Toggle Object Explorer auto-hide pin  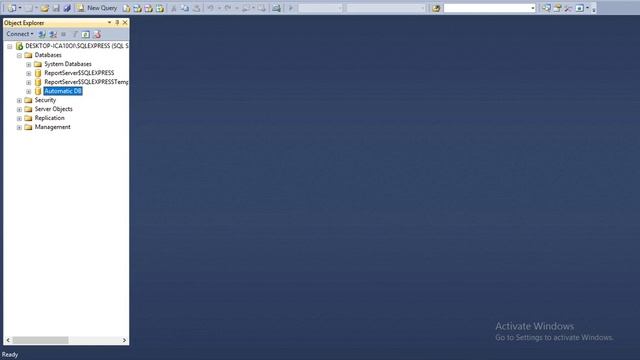(x=117, y=22)
